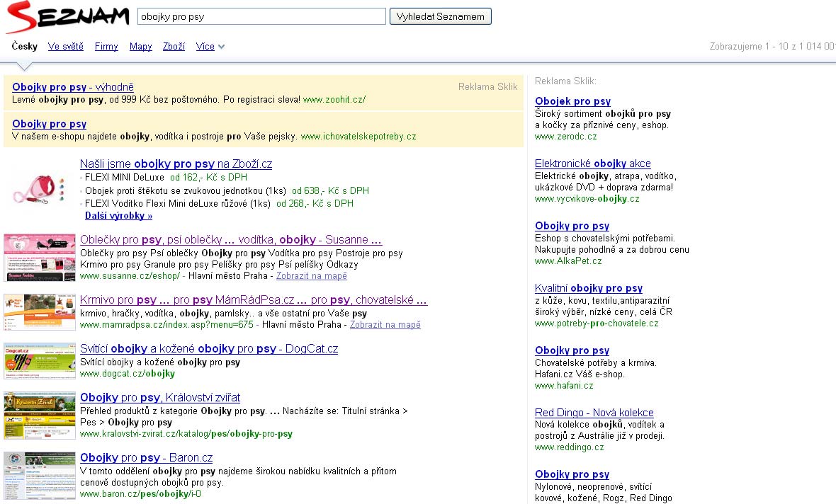
Task: Open the Další výrobky link
Action: pos(119,216)
